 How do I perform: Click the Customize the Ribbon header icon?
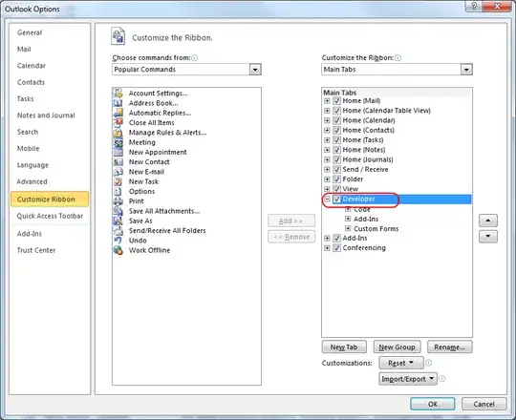(x=118, y=36)
